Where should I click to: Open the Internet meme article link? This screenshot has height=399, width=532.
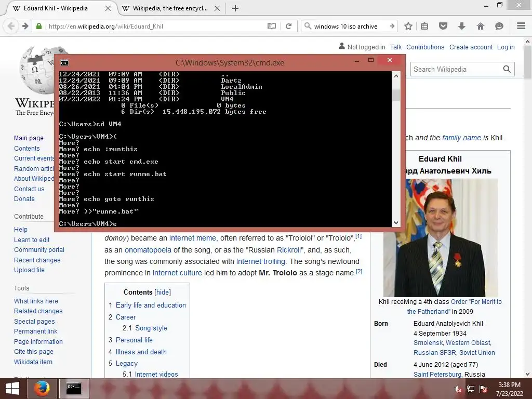[193, 238]
